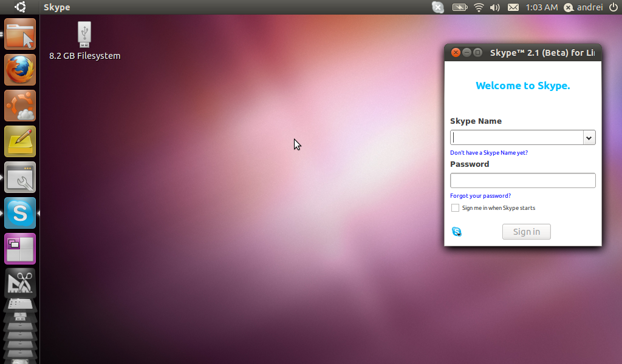Launch Firefox from the Unity launcher
This screenshot has height=364, width=622.
point(20,70)
